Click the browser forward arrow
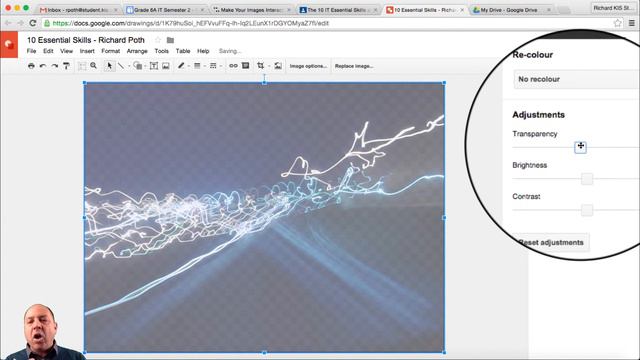640x360 pixels. [x=20, y=23]
